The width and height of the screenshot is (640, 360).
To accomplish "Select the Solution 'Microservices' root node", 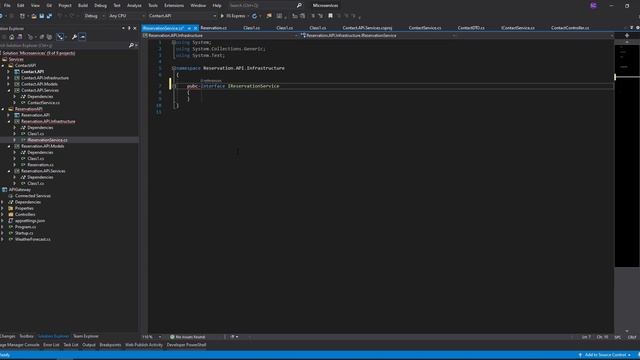I will [x=38, y=53].
